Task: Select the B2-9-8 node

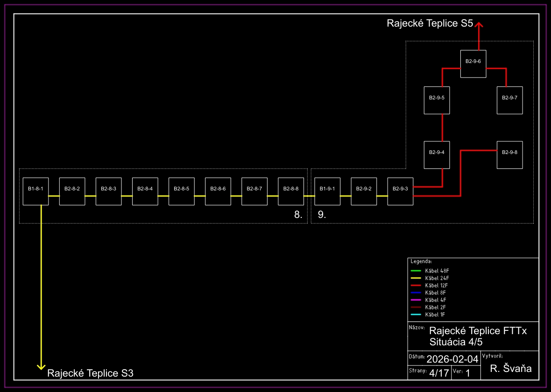Action: click(x=509, y=154)
